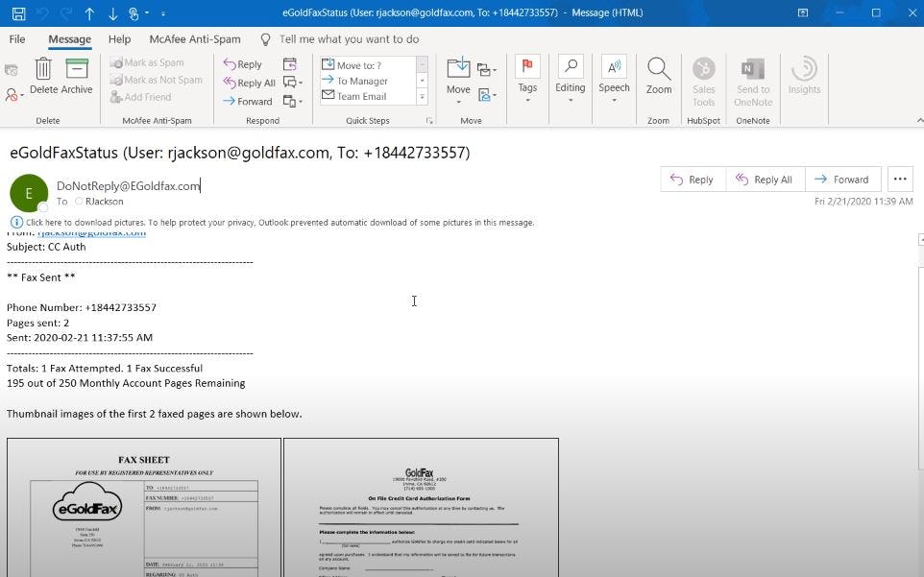Click the message subject eGoldFaxStatus heading
Screen dimensions: 924x577
pyautogui.click(x=240, y=153)
